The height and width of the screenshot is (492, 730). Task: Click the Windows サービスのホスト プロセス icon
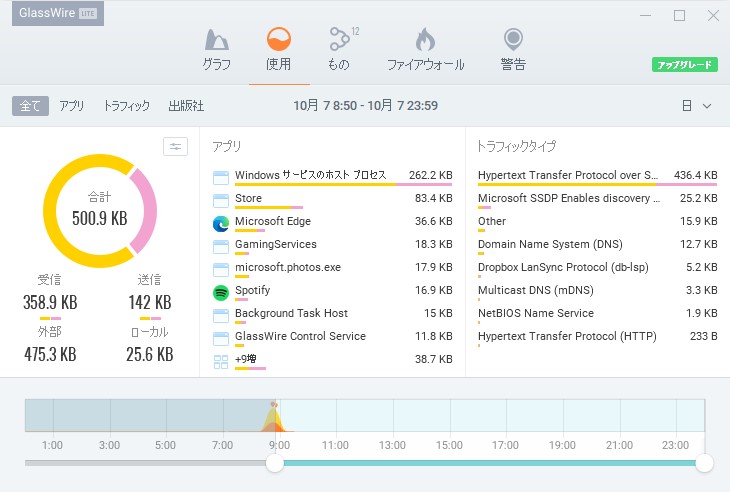tap(221, 177)
